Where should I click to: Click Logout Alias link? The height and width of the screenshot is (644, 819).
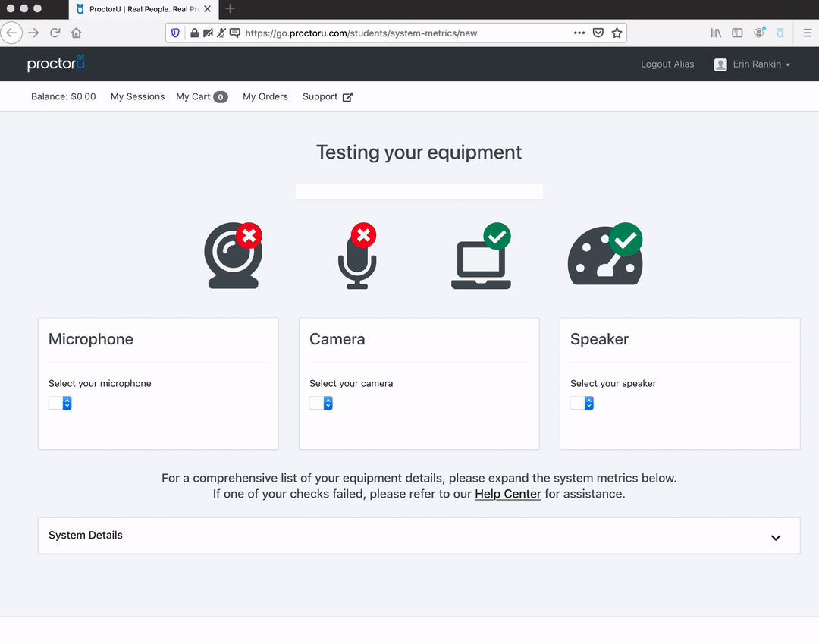pos(667,64)
